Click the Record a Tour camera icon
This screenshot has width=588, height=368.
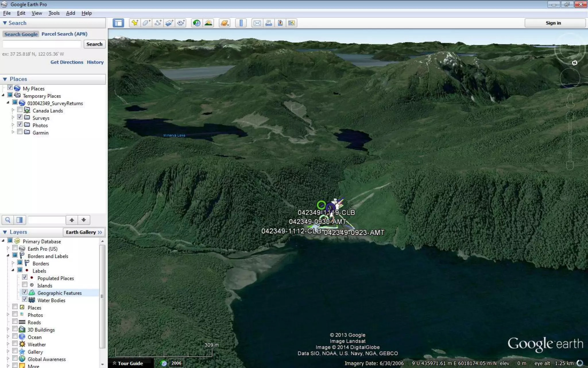click(181, 23)
